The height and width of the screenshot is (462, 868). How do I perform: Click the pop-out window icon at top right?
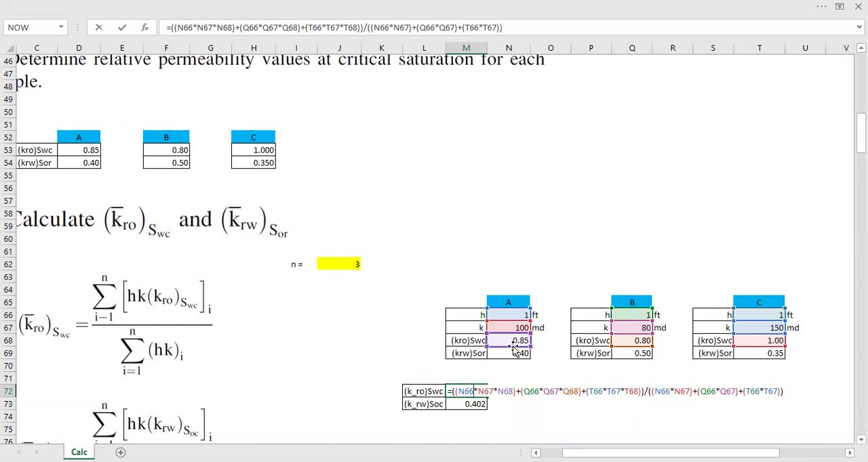[839, 6]
